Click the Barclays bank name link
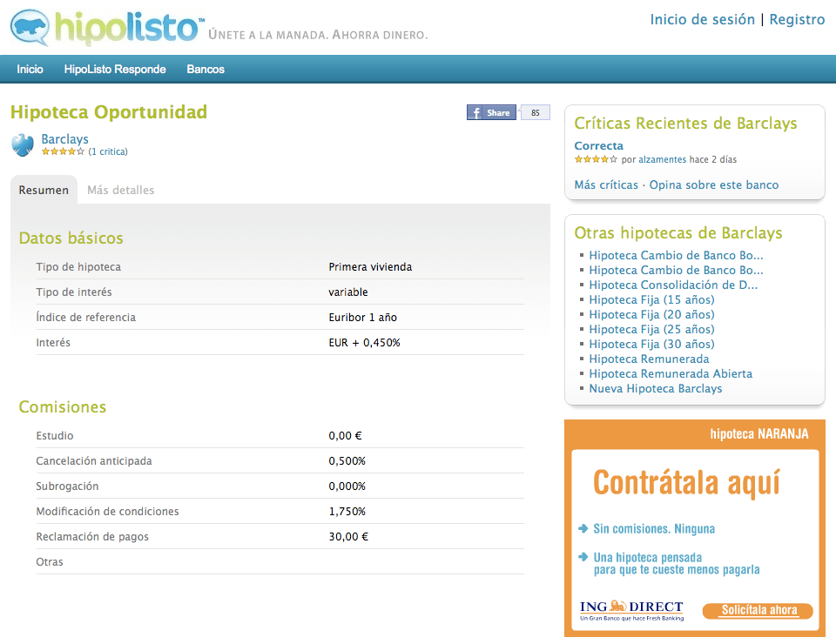 tap(65, 139)
